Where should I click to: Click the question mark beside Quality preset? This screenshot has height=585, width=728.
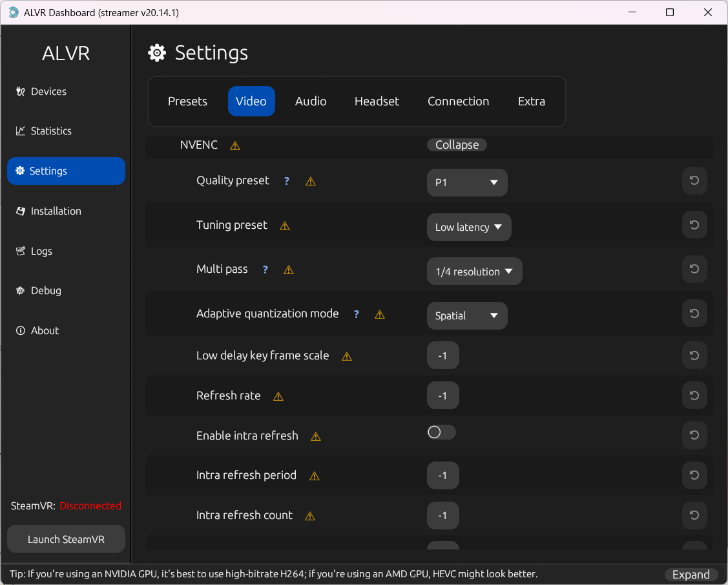pyautogui.click(x=287, y=182)
